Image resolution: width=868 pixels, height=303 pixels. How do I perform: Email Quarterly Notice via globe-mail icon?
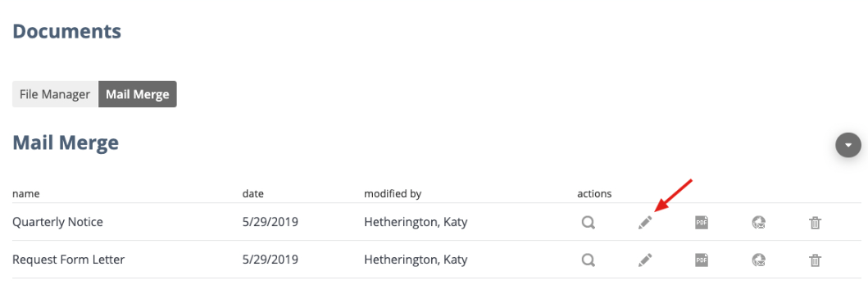(x=758, y=222)
